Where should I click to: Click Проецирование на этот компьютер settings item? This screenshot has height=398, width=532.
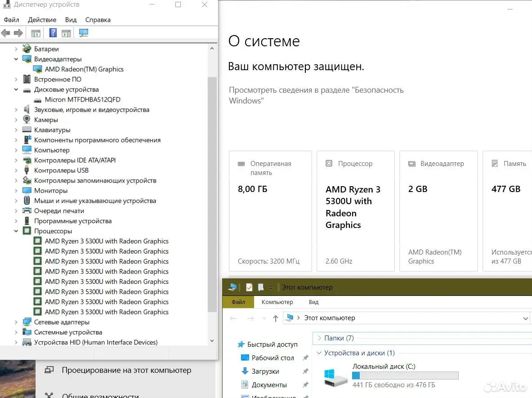click(118, 370)
